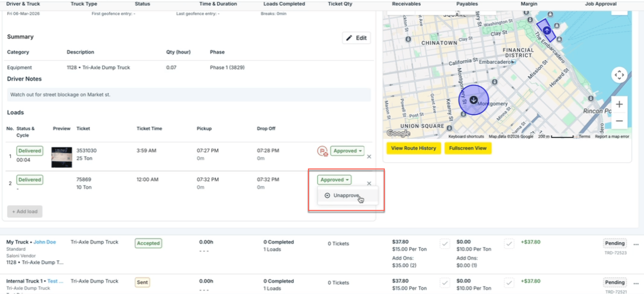Click the pickup up-arrow marker on the map
Viewport: 644px width, 294px height.
(547, 30)
